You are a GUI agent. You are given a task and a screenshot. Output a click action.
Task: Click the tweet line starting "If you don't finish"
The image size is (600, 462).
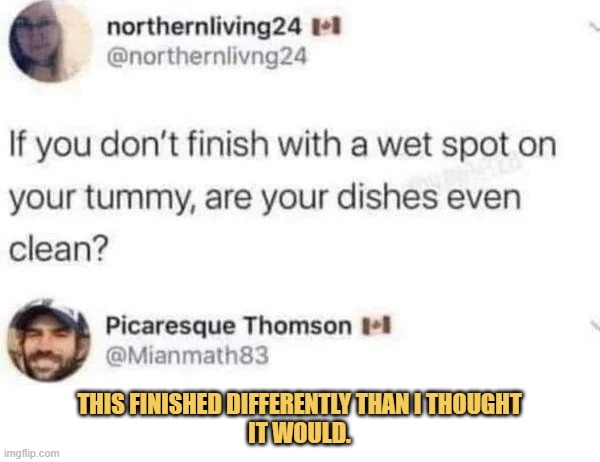282,145
